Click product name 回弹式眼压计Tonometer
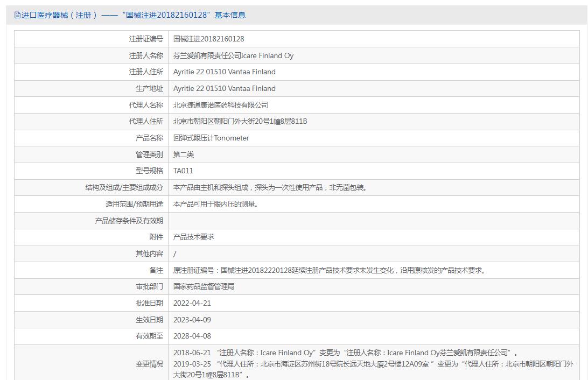The image size is (588, 380). [211, 138]
